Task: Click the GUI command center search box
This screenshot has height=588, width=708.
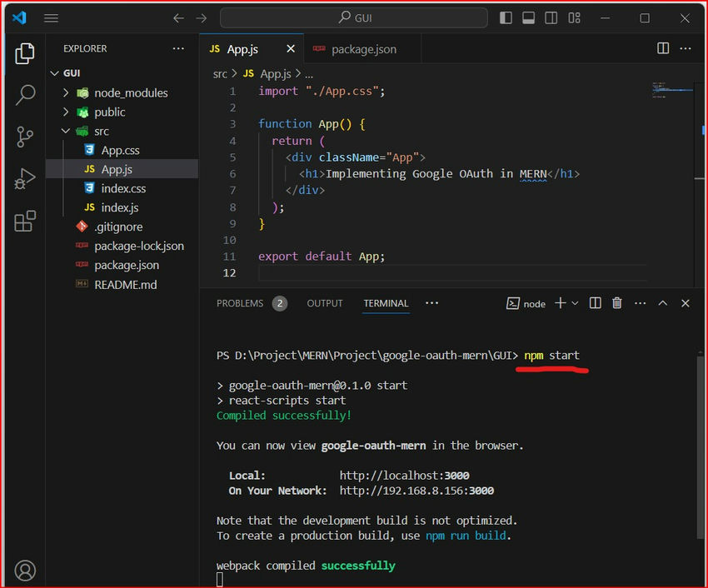Action: pyautogui.click(x=354, y=17)
